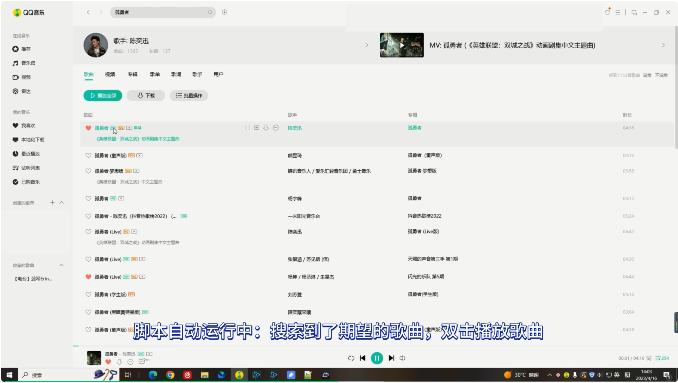Open artist link 陈奕迅 in the first row
Screen dimensions: 678x383
coord(295,128)
